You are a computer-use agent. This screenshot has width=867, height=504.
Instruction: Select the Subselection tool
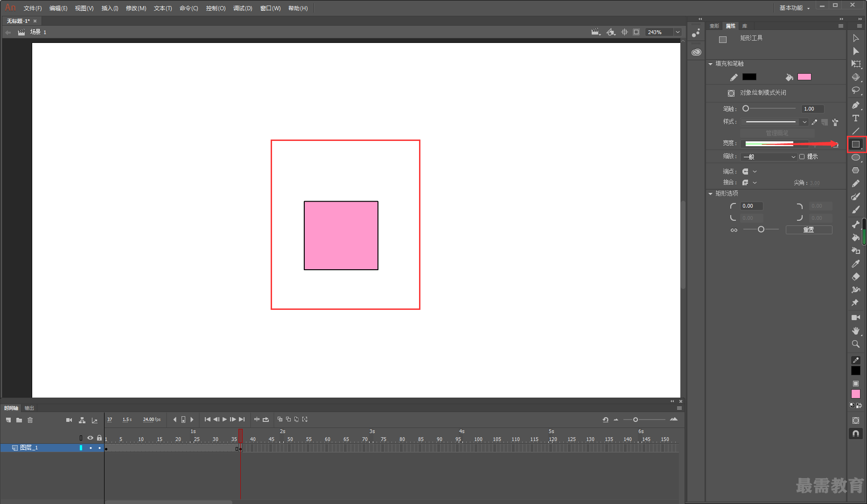856,51
